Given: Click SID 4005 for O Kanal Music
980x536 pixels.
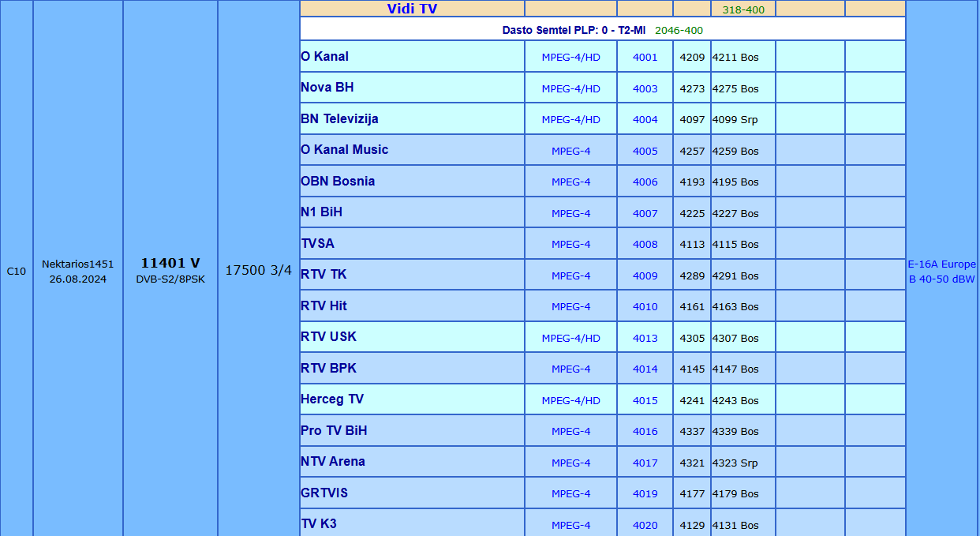Looking at the screenshot, I should coord(645,151).
